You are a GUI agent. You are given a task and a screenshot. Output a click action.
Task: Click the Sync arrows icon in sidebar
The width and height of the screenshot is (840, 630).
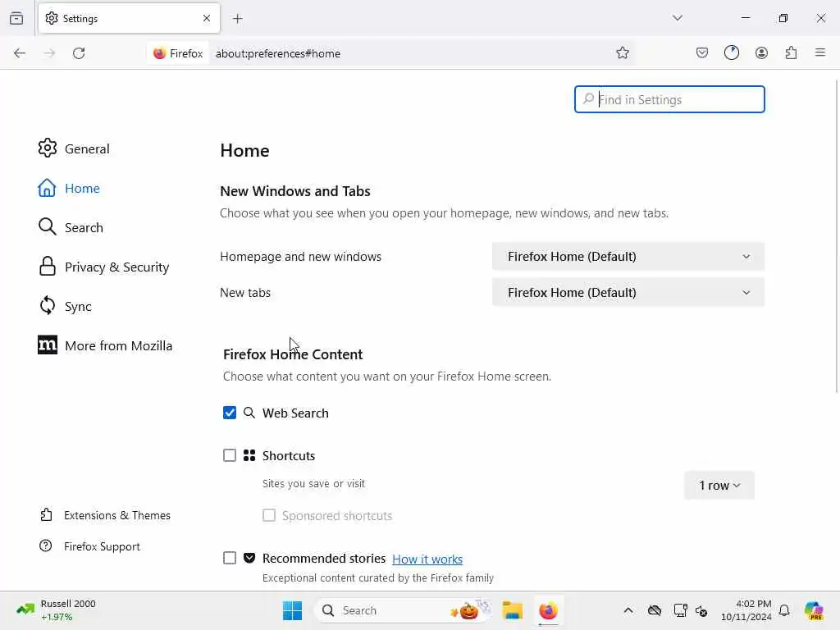47,305
